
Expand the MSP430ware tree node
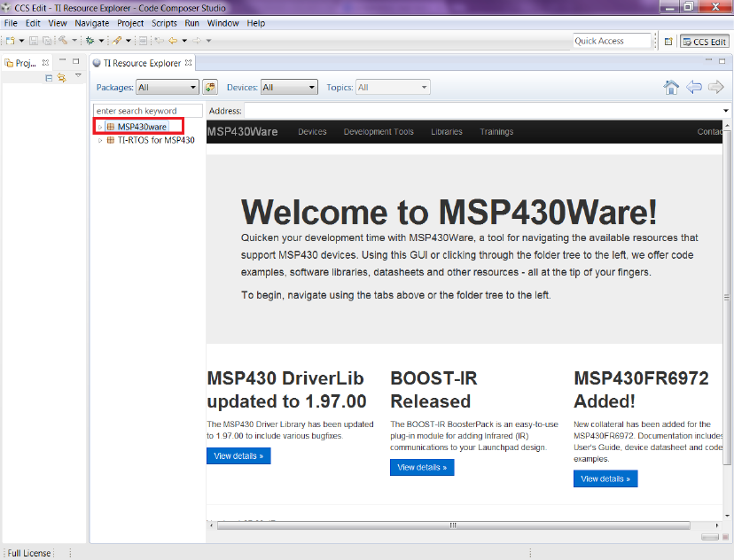click(x=100, y=127)
